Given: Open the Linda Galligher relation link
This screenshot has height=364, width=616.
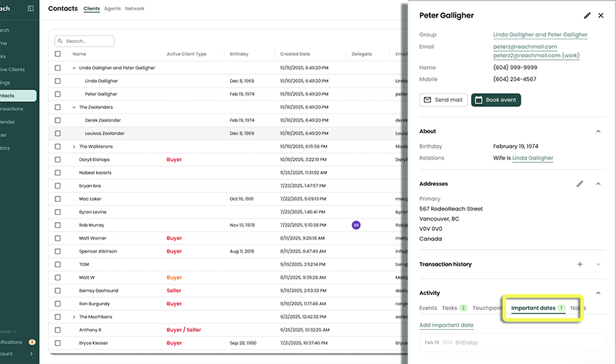Looking at the screenshot, I should coord(532,158).
